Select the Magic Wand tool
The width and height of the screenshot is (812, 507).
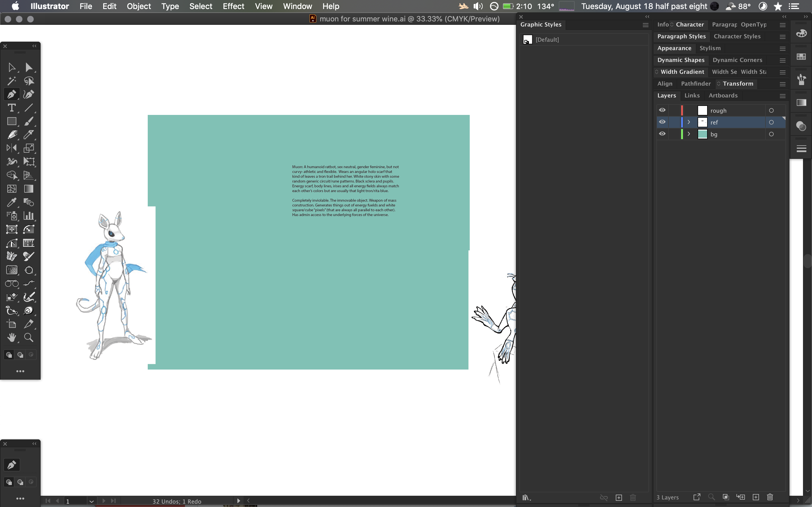pyautogui.click(x=12, y=81)
